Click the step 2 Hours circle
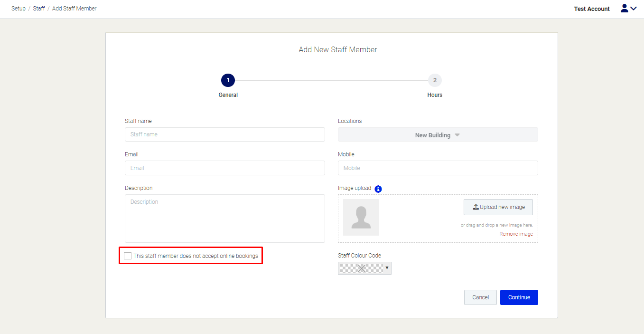 (x=434, y=80)
